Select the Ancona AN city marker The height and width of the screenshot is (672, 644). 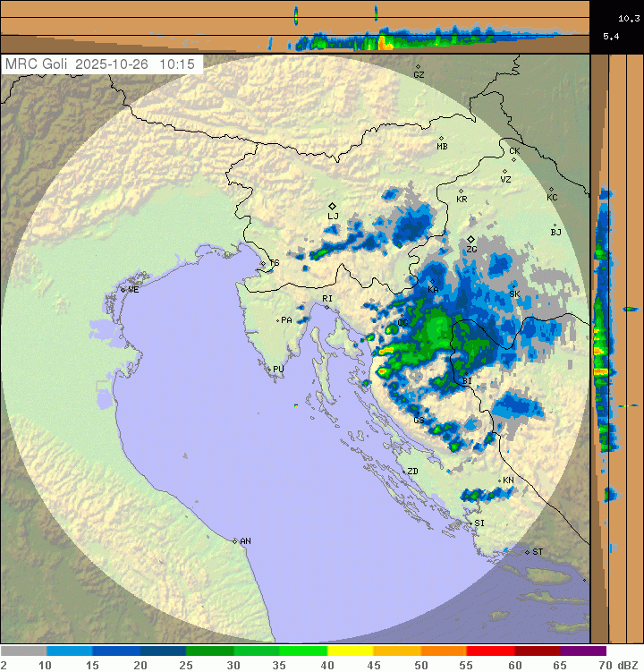tap(235, 541)
